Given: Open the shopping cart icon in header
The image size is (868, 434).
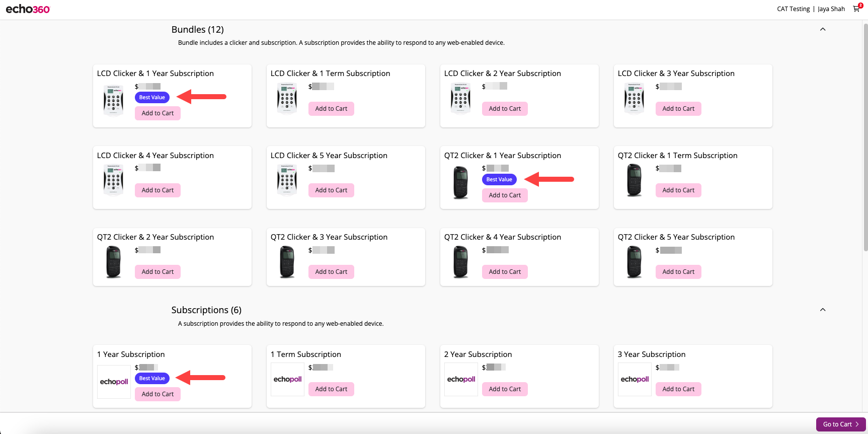Looking at the screenshot, I should [x=856, y=9].
